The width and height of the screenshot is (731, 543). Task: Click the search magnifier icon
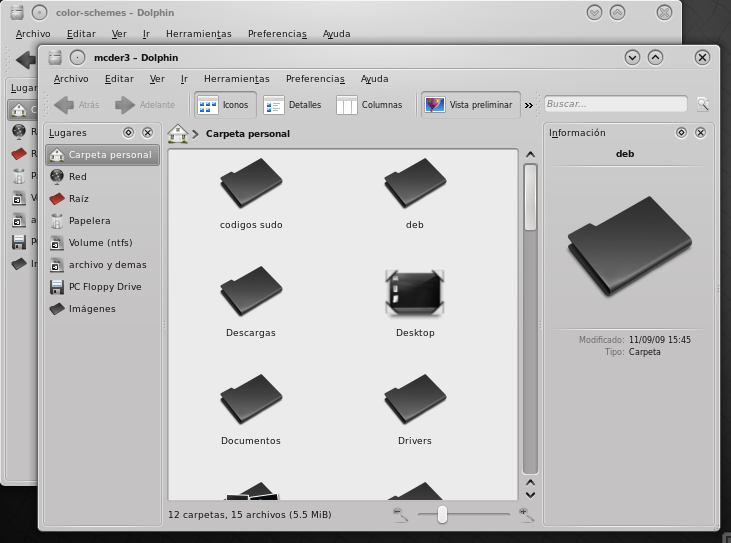(703, 104)
